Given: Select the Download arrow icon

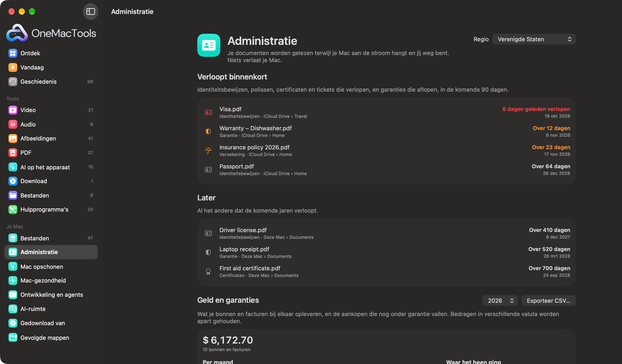Looking at the screenshot, I should 13,181.
